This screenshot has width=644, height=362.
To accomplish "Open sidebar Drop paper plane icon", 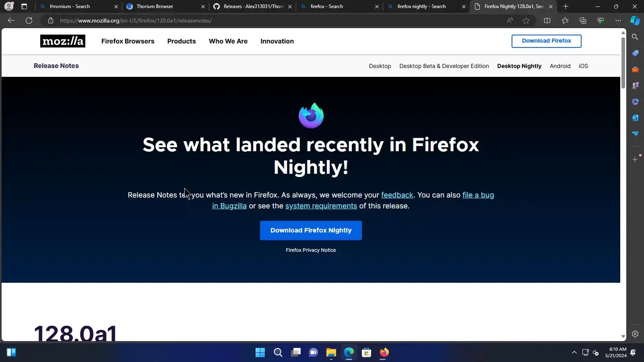I will click(x=635, y=134).
